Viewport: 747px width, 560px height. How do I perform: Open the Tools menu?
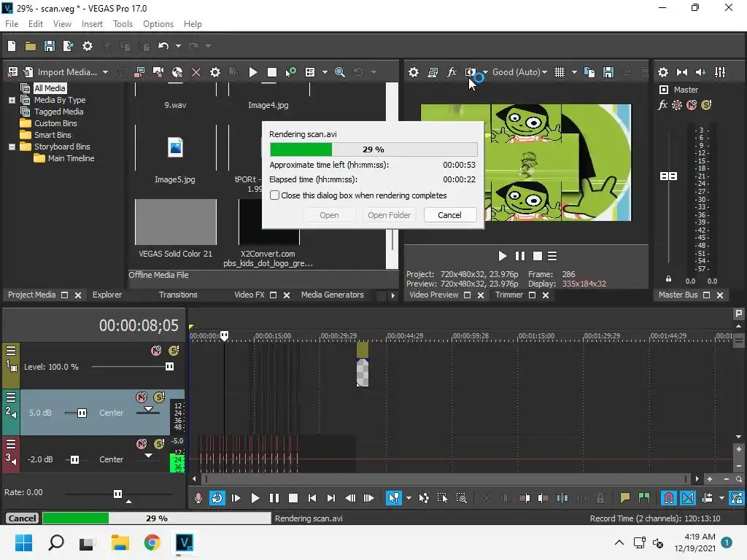(123, 24)
